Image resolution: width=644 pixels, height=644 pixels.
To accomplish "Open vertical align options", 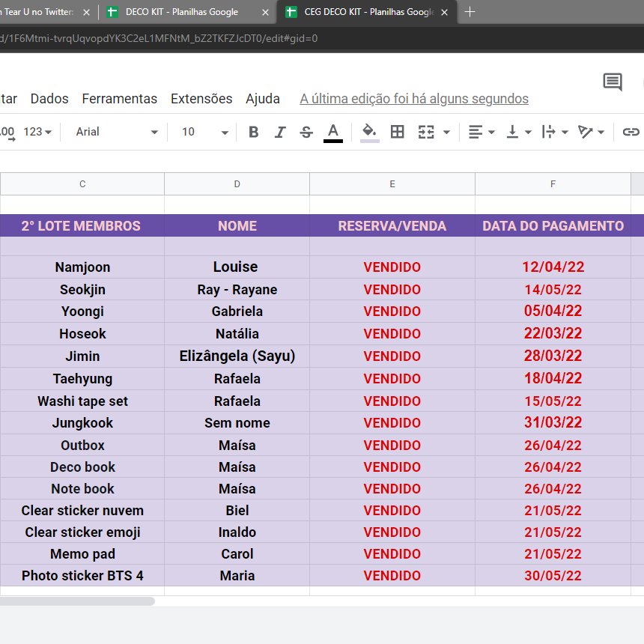I will [x=512, y=132].
